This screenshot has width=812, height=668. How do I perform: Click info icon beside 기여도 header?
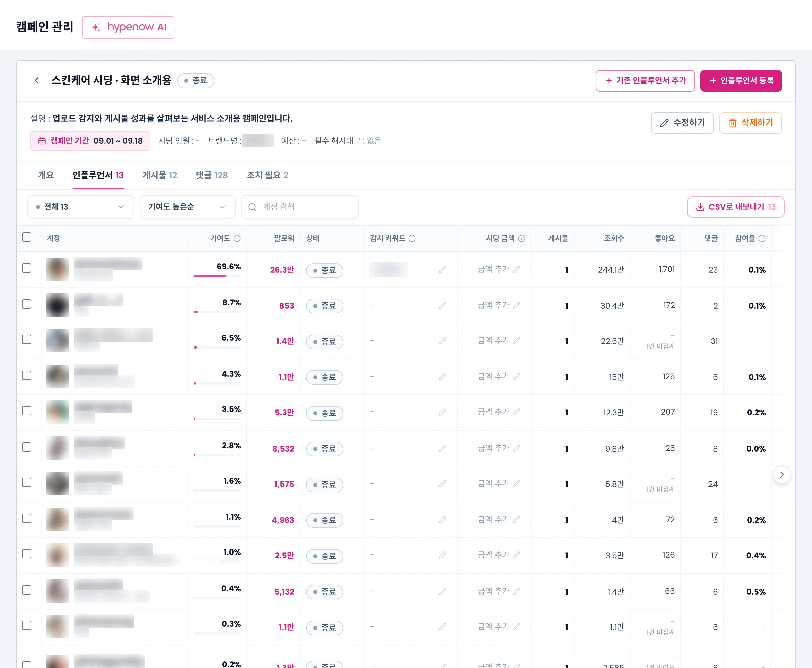point(237,238)
